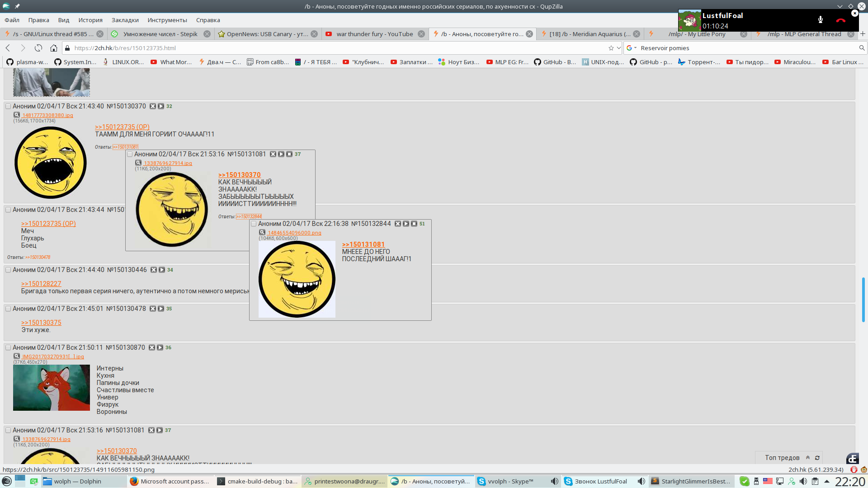Reload the current 2ch.hk page

click(38, 48)
